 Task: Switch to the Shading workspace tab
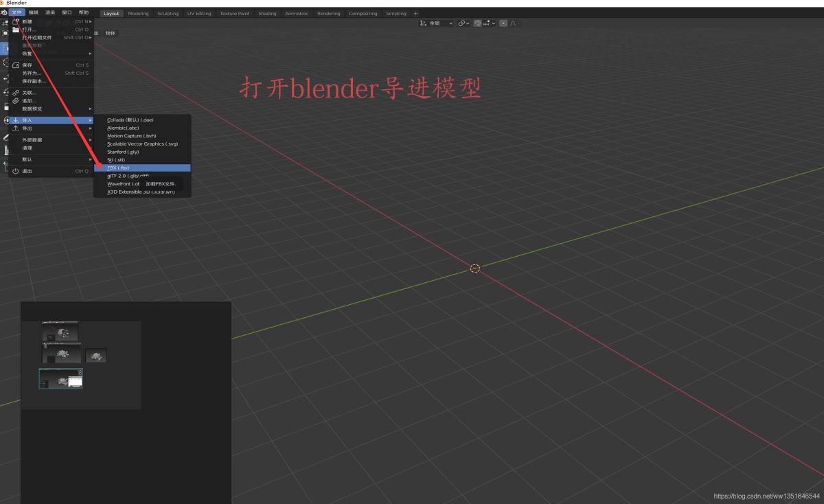point(267,13)
